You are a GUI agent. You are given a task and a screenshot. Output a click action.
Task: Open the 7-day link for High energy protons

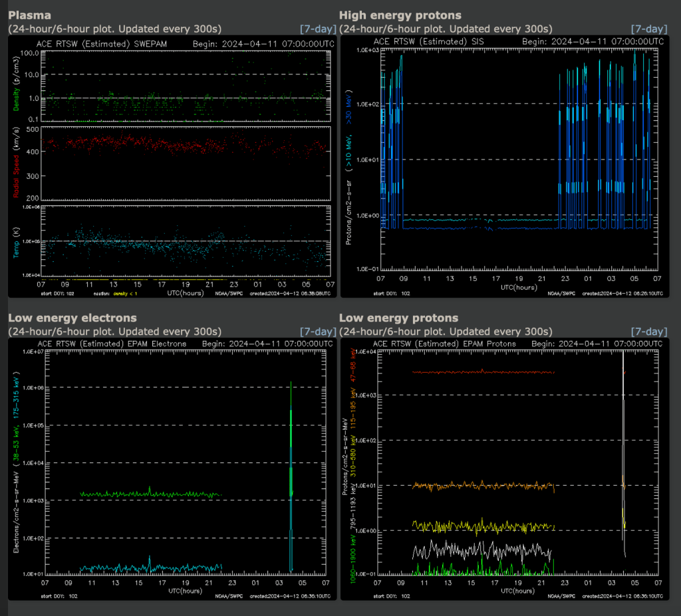(x=649, y=29)
